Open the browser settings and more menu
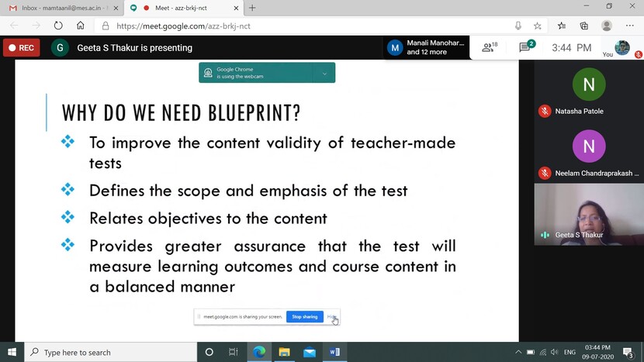The height and width of the screenshot is (362, 644). click(629, 26)
